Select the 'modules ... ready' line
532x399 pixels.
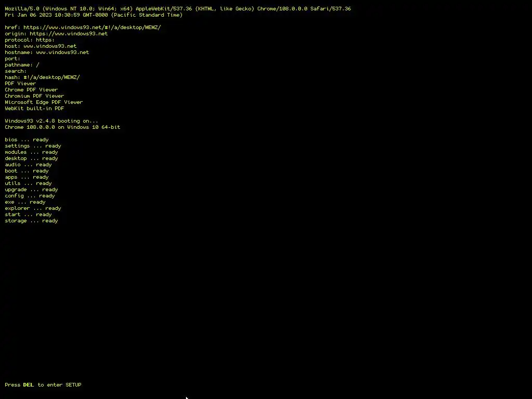tap(31, 152)
